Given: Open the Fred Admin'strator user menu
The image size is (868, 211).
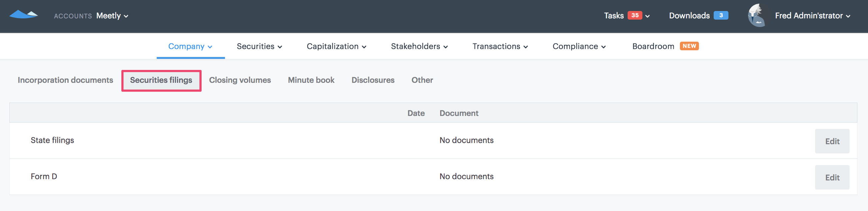Looking at the screenshot, I should (812, 16).
